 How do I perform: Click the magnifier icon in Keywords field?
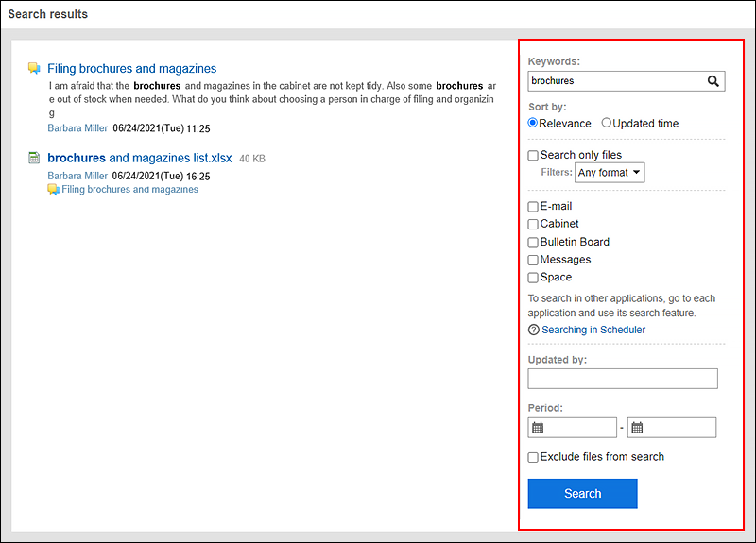[713, 81]
